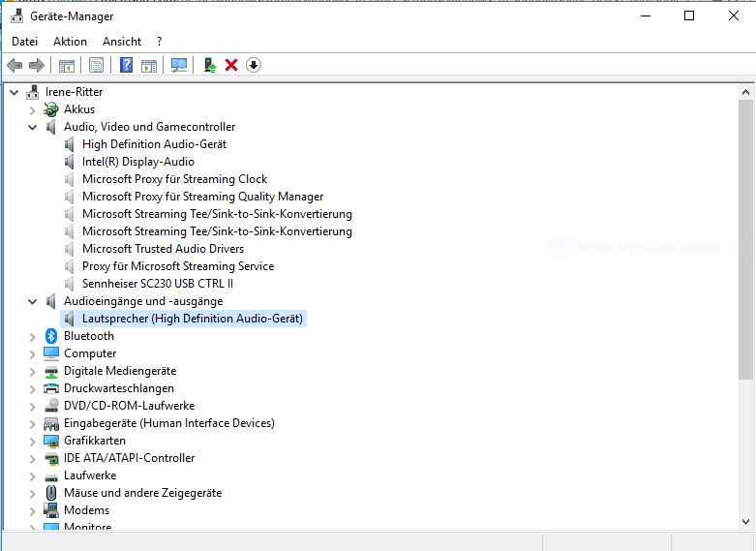
Task: Collapse Audioeingänge und -ausgänge
Action: pyautogui.click(x=32, y=301)
